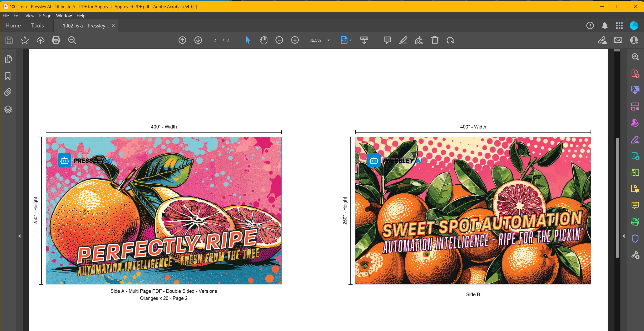
Task: Open the find text search tool
Action: pyautogui.click(x=72, y=40)
